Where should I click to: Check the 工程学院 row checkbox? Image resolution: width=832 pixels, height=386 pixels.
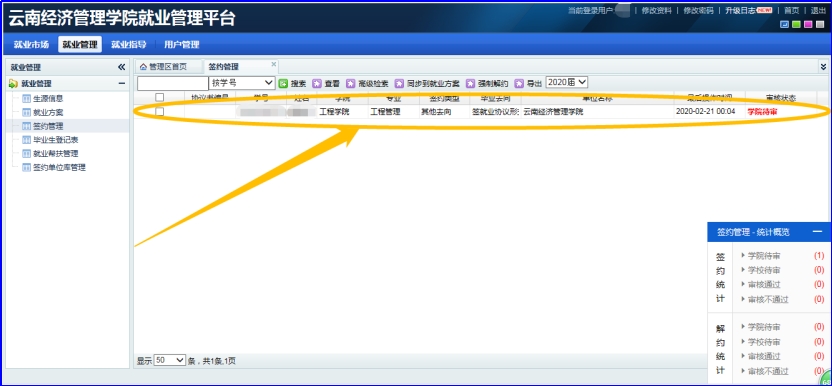coord(159,111)
